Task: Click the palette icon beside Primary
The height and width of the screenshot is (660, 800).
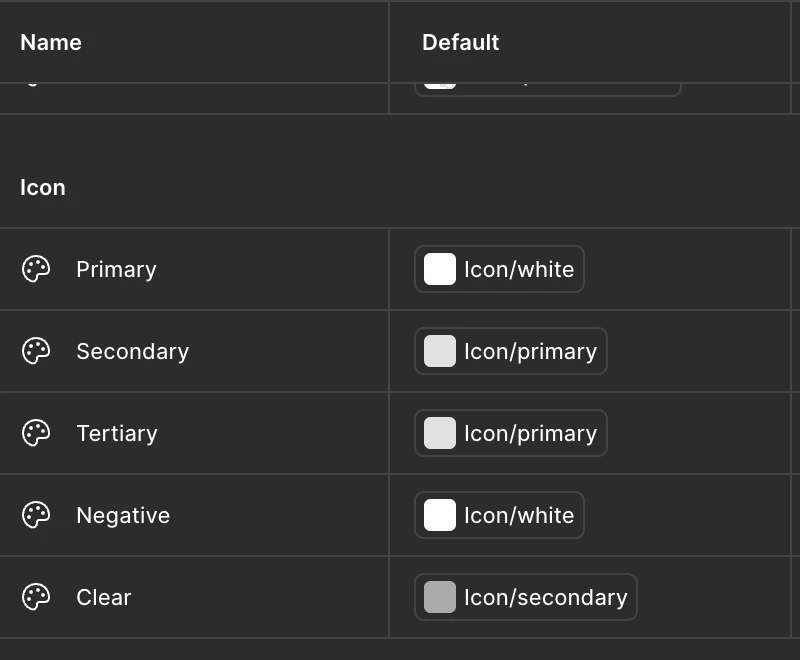Action: point(36,269)
